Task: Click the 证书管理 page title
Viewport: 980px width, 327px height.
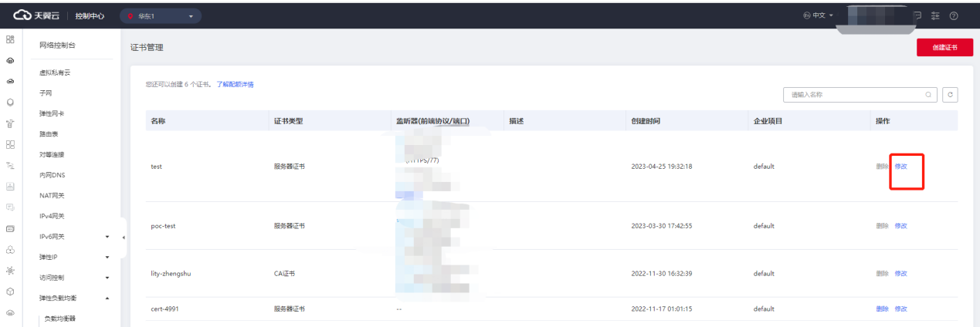Action: pos(147,48)
